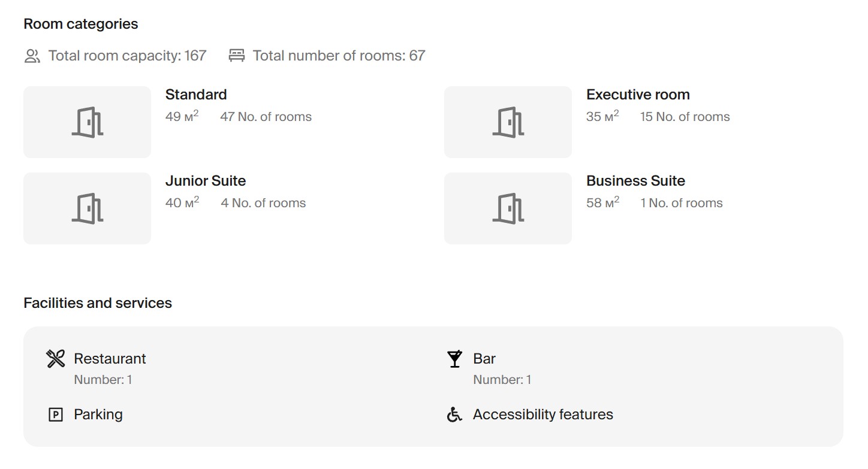Open the Standard room thumbnail
The height and width of the screenshot is (469, 868).
point(87,122)
